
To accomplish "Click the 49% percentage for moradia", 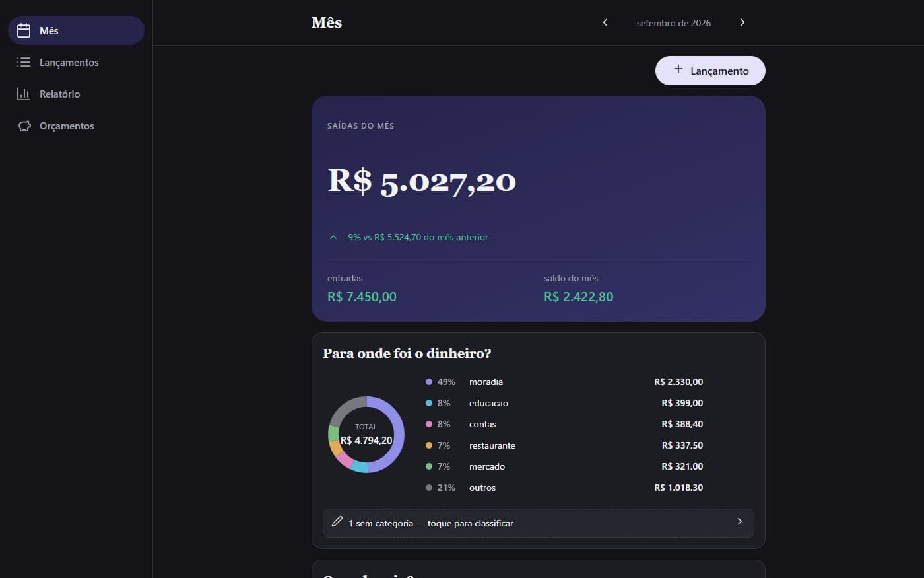I will click(446, 382).
